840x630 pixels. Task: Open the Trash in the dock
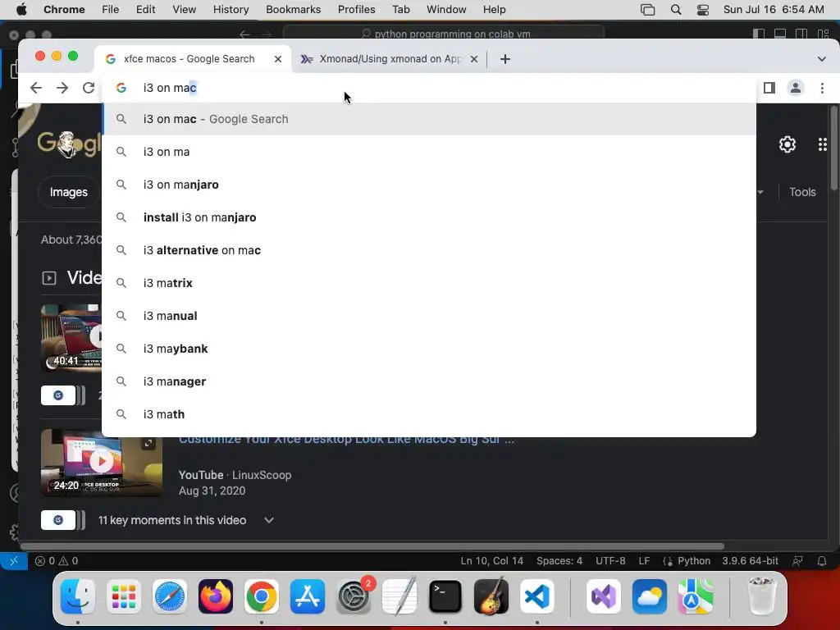(x=761, y=596)
